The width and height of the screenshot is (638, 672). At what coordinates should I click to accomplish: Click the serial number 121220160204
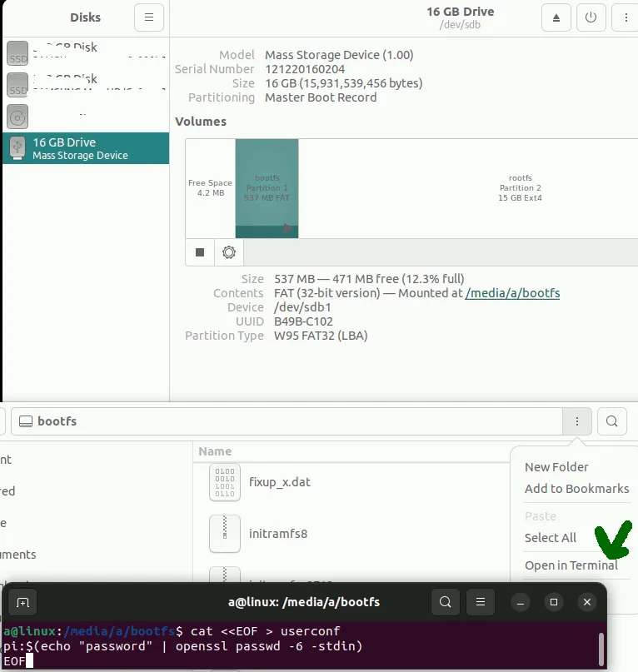305,69
